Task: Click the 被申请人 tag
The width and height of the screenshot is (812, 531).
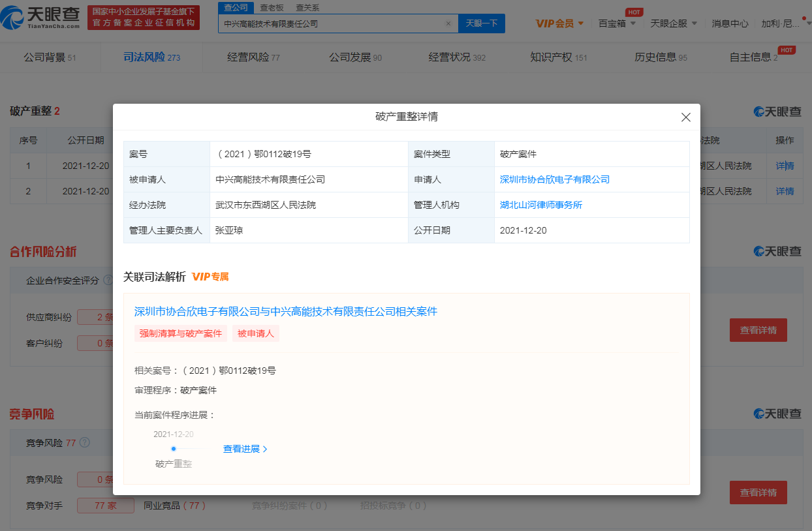Action: 256,333
